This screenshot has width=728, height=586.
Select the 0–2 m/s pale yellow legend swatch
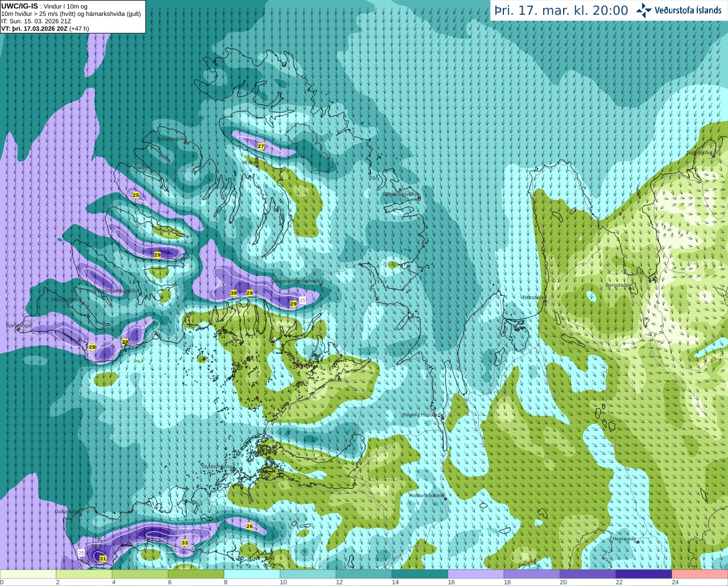(28, 574)
